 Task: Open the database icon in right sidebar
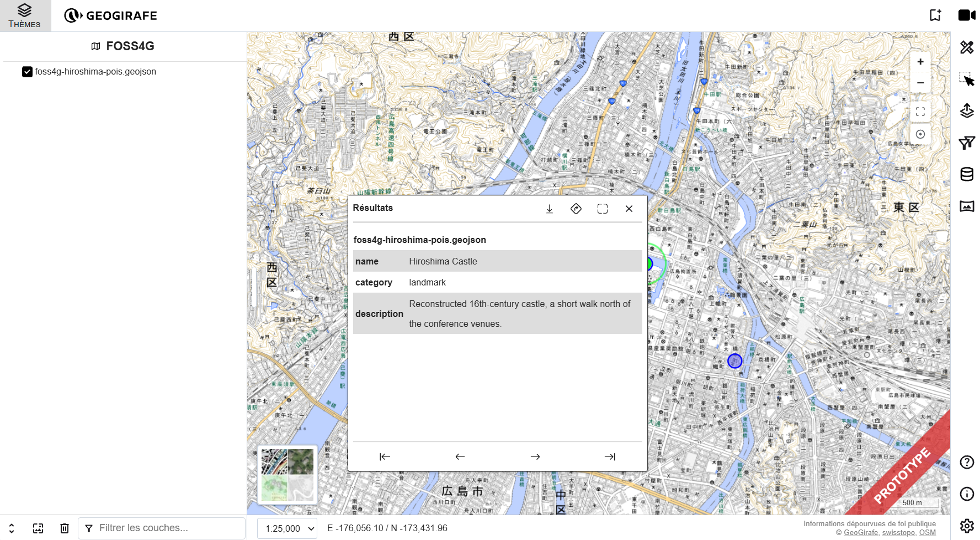(x=967, y=174)
